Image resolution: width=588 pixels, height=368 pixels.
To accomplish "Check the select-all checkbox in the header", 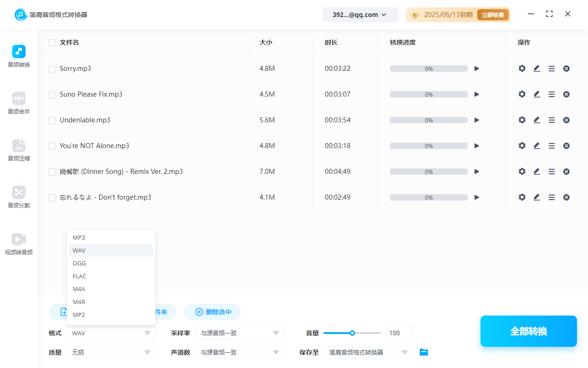I will coord(52,42).
